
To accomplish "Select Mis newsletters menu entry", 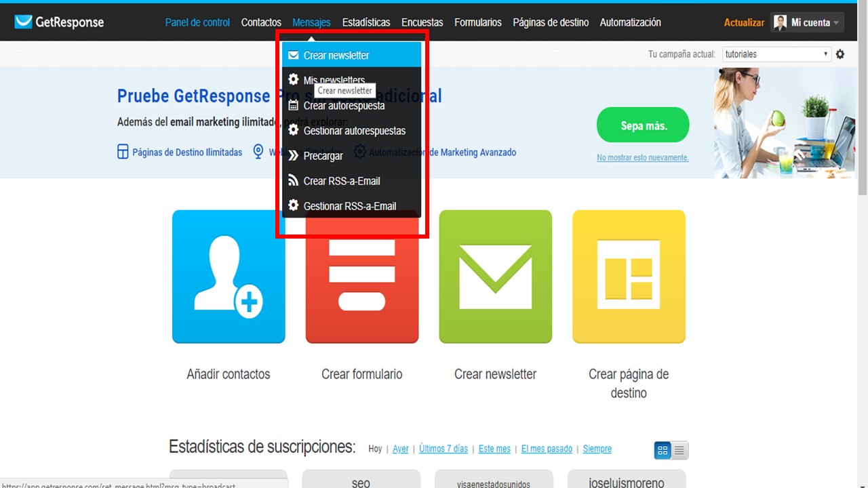I will coord(352,80).
